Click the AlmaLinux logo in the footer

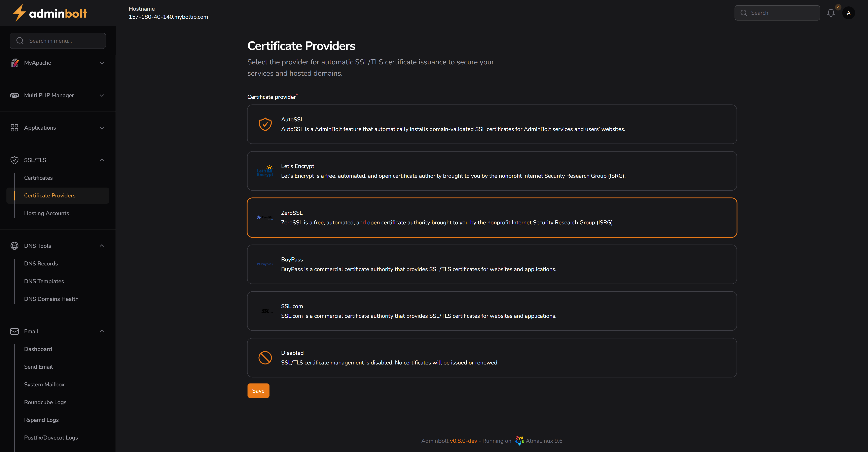pyautogui.click(x=519, y=441)
